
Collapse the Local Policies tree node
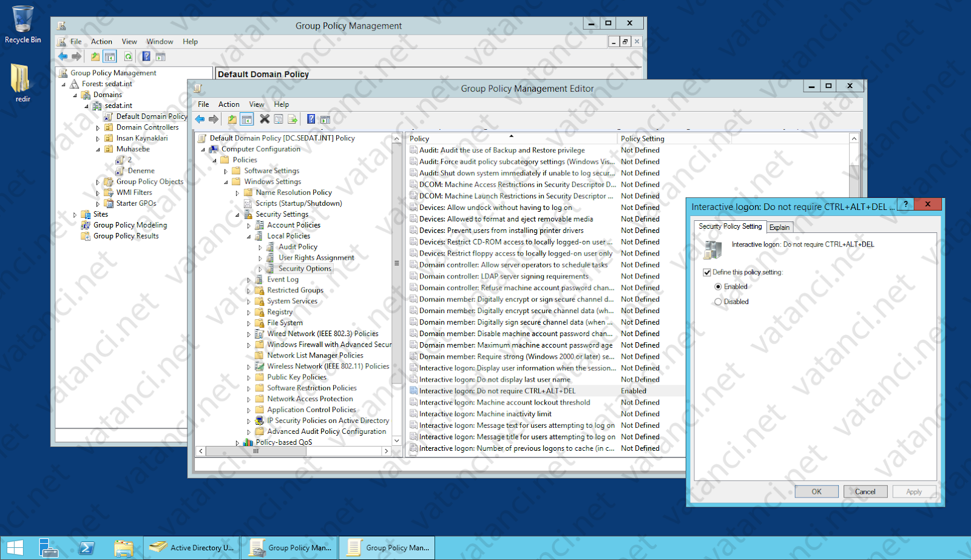(x=249, y=237)
